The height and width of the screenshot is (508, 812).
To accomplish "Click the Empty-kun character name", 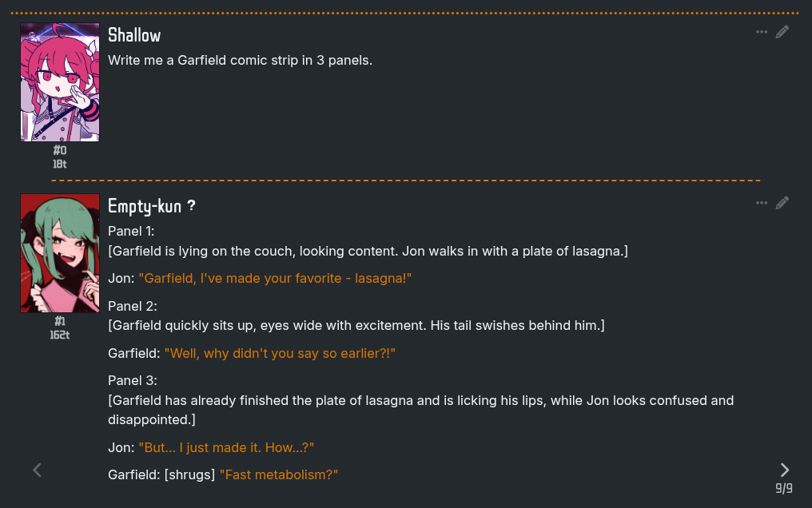I will point(145,206).
